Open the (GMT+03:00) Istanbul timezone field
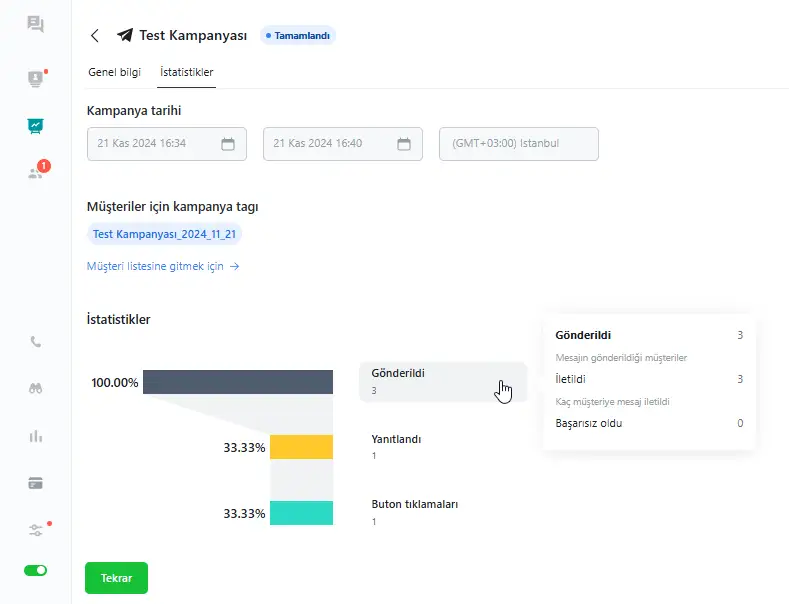The width and height of the screenshot is (789, 604). (x=518, y=144)
